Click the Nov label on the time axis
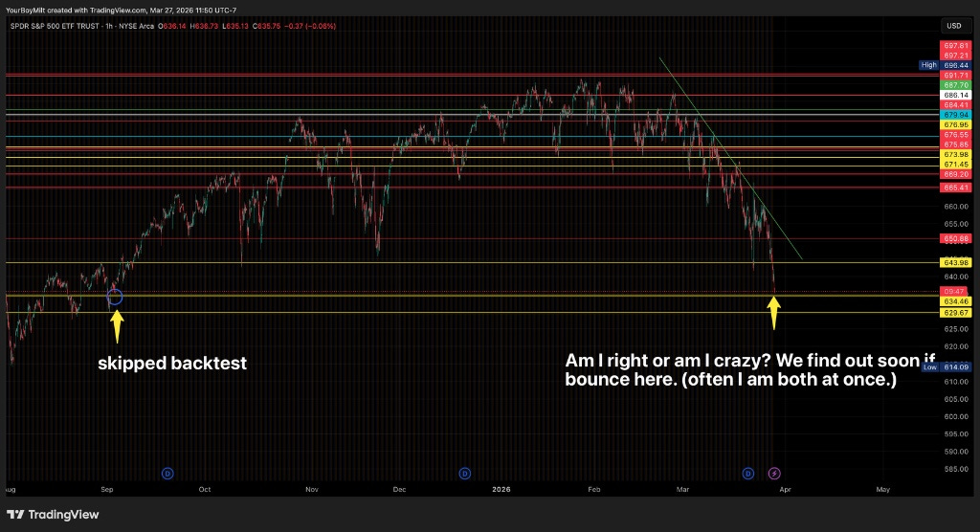The height and width of the screenshot is (532, 980). tap(312, 490)
